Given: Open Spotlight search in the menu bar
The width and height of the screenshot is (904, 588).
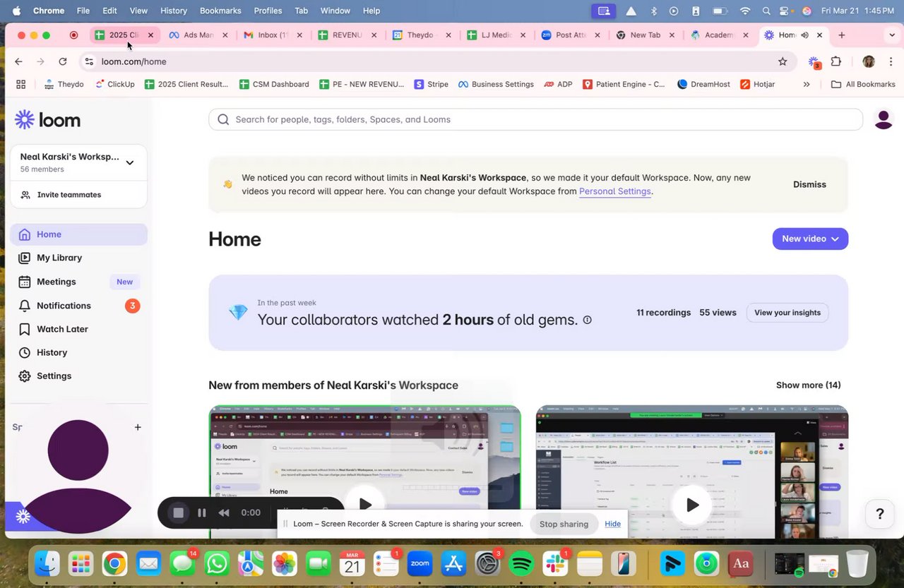Looking at the screenshot, I should coord(767,11).
